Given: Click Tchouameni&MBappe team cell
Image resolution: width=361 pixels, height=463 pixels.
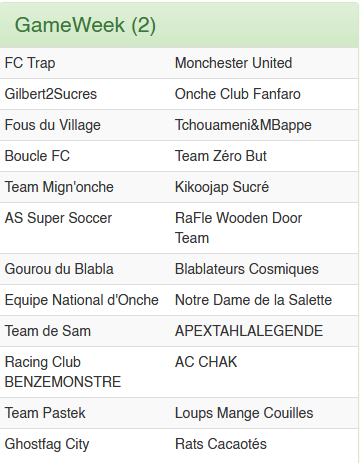Looking at the screenshot, I should pyautogui.click(x=243, y=125).
